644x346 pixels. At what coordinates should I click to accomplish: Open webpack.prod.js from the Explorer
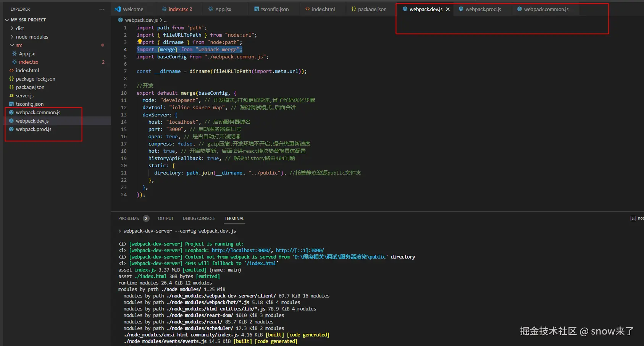coord(34,129)
